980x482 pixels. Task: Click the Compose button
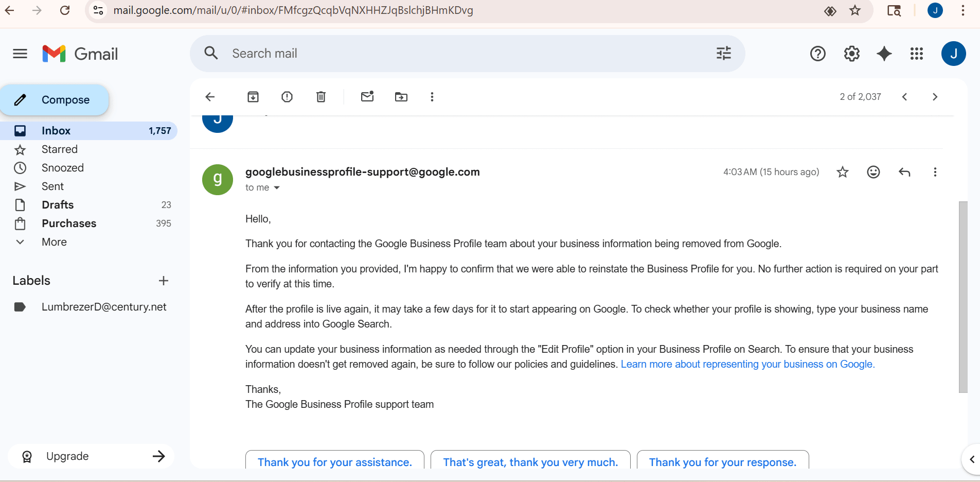pos(55,100)
